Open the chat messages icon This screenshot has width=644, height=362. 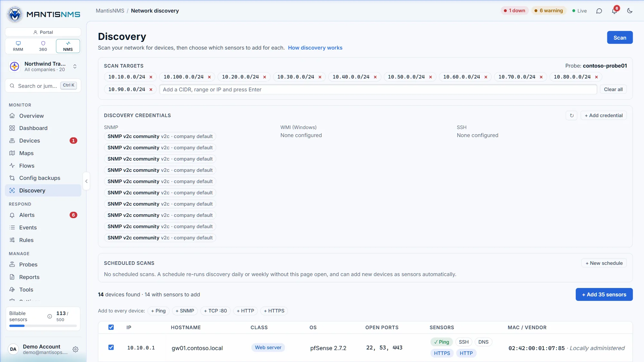599,11
